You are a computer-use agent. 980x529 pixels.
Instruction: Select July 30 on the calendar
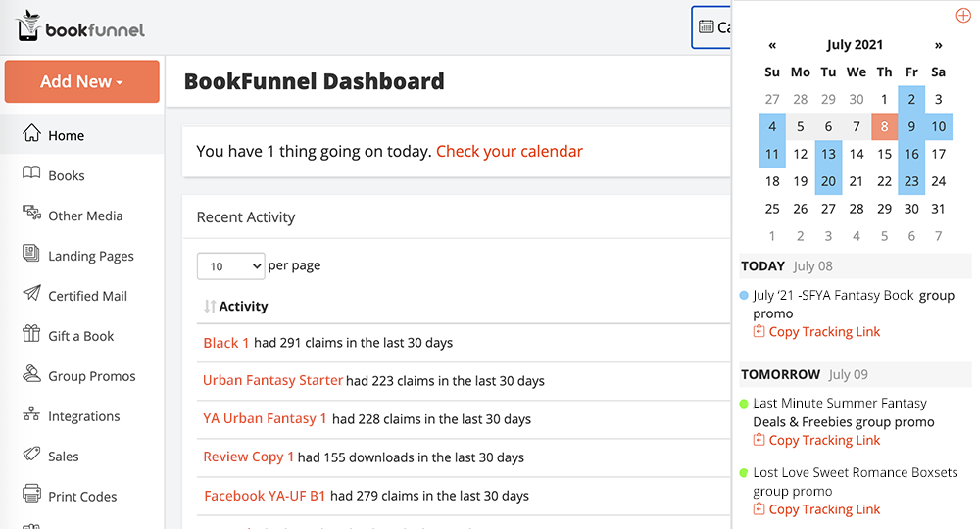[911, 209]
